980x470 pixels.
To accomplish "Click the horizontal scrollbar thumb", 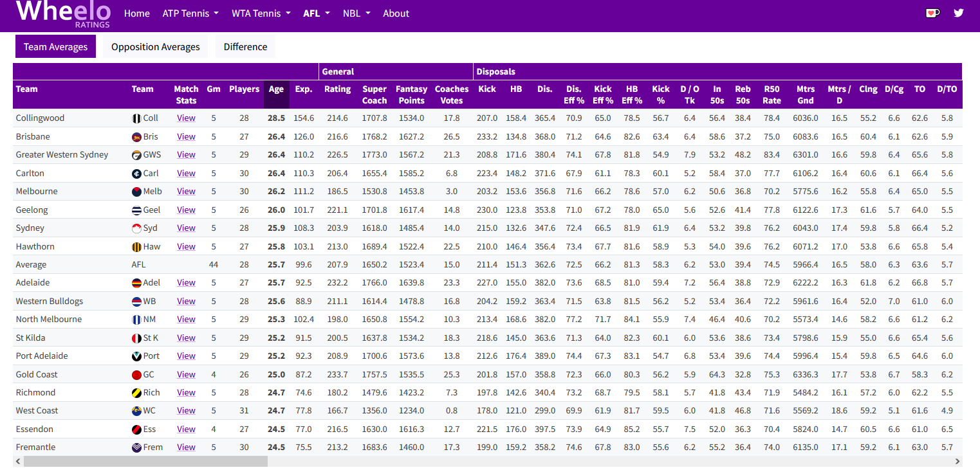I will coord(145,461).
